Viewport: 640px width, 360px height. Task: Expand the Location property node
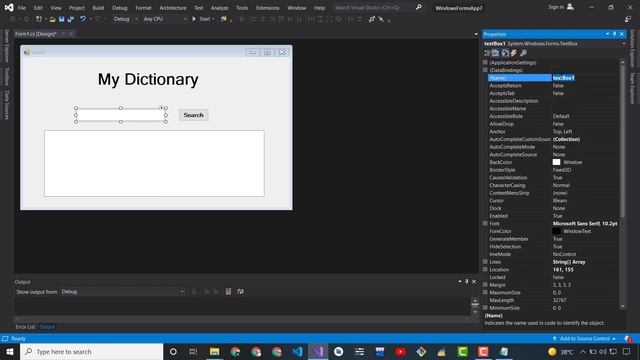[x=485, y=269]
